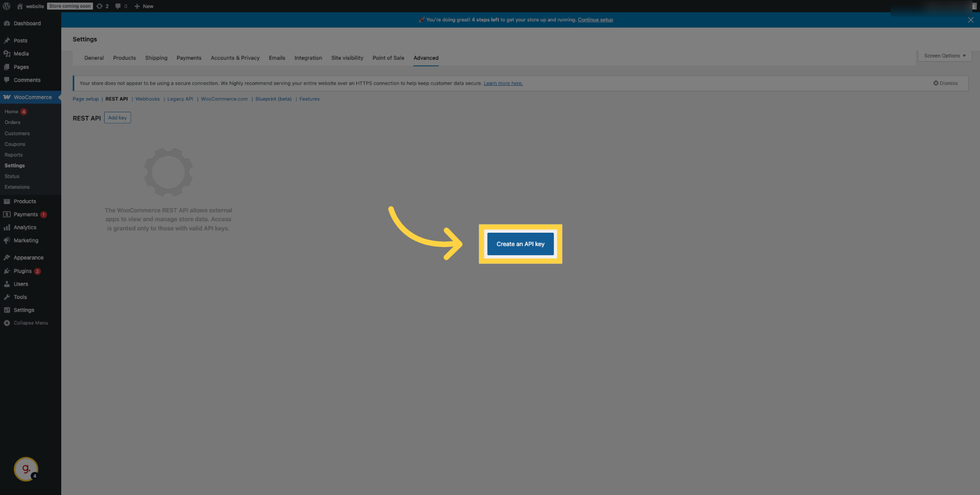
Task: Switch to the Emails settings tab
Action: click(277, 58)
